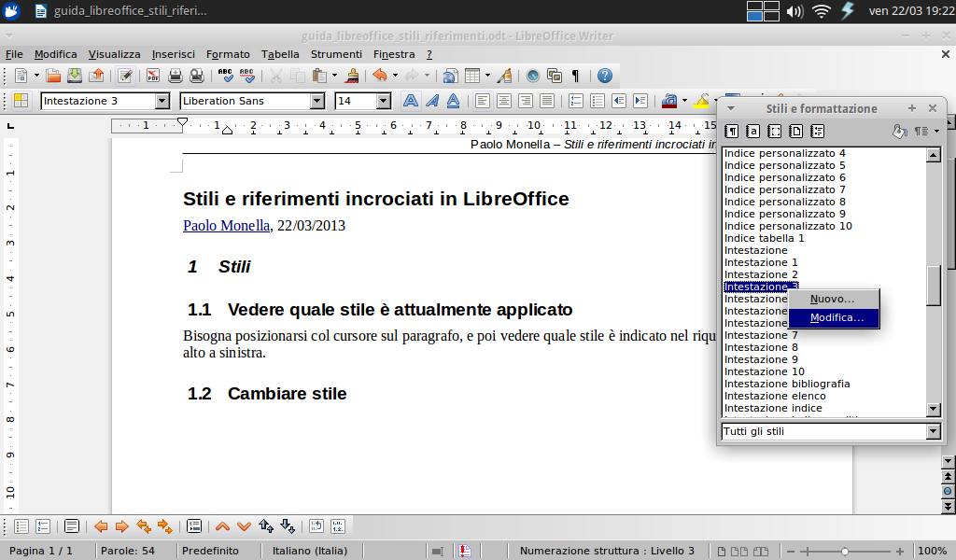Send document as e-mail icon
The width and height of the screenshot is (956, 560).
(x=96, y=76)
